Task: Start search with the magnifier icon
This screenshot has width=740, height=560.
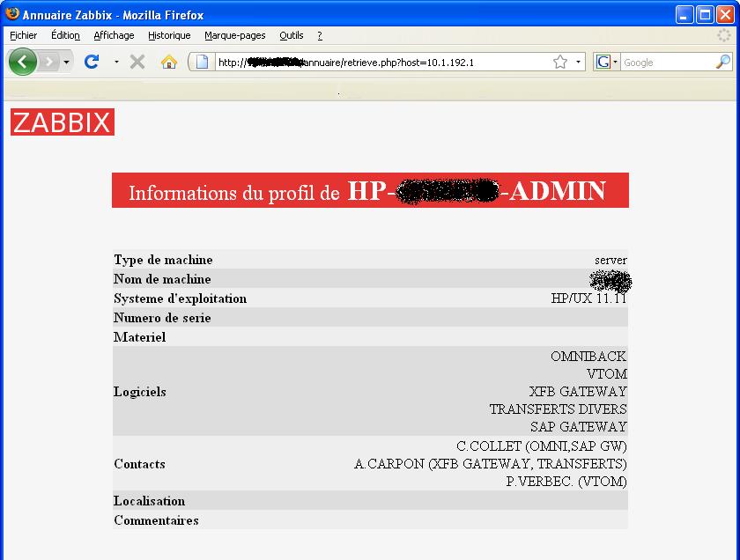Action: coord(723,62)
